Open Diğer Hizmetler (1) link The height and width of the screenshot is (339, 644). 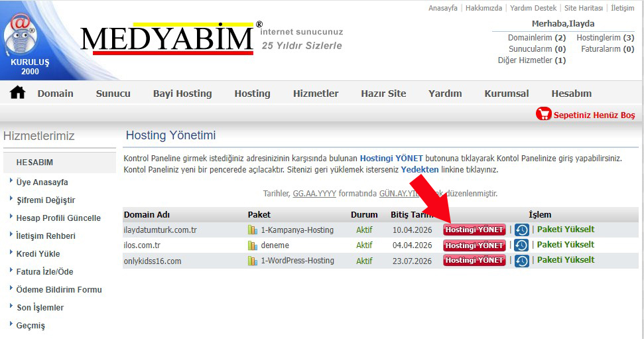click(532, 60)
